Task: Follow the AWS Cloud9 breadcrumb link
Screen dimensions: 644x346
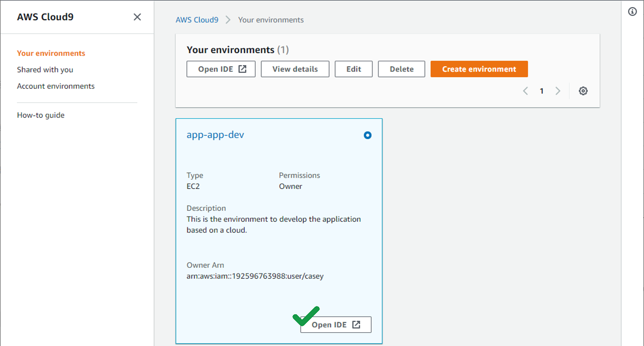Action: point(197,20)
